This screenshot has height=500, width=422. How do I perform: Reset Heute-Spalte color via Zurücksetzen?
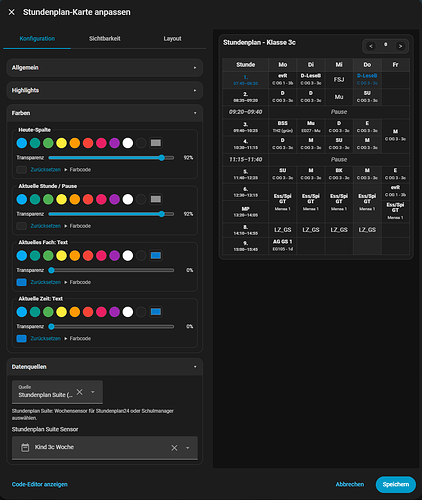(x=46, y=170)
